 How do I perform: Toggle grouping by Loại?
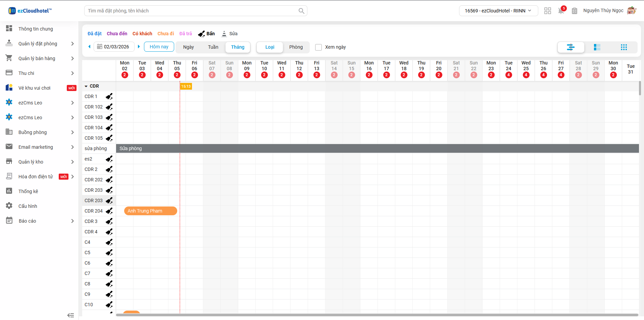tap(269, 47)
